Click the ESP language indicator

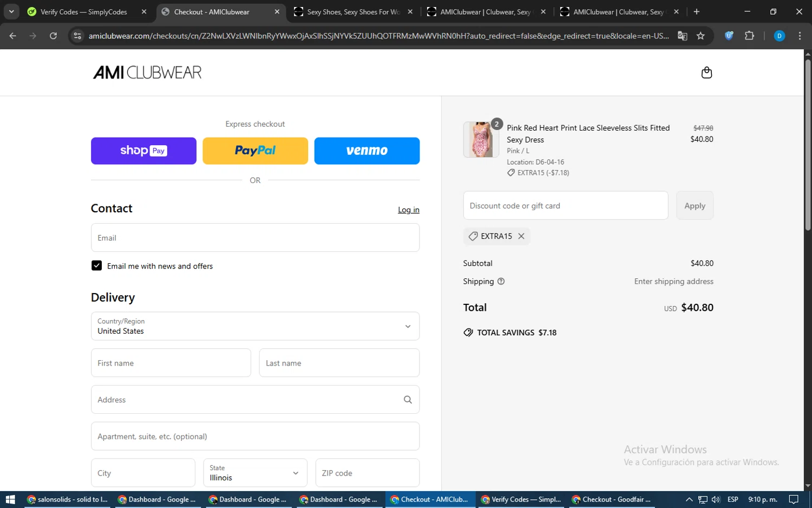click(x=733, y=499)
